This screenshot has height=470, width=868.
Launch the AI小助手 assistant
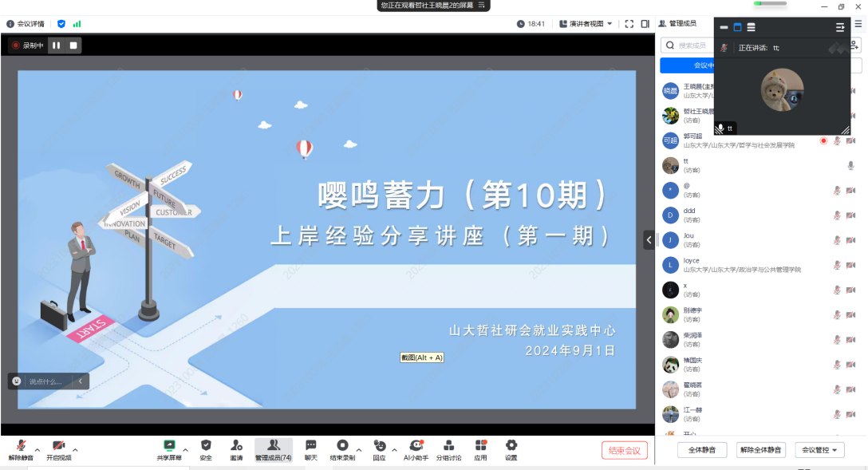click(415, 449)
